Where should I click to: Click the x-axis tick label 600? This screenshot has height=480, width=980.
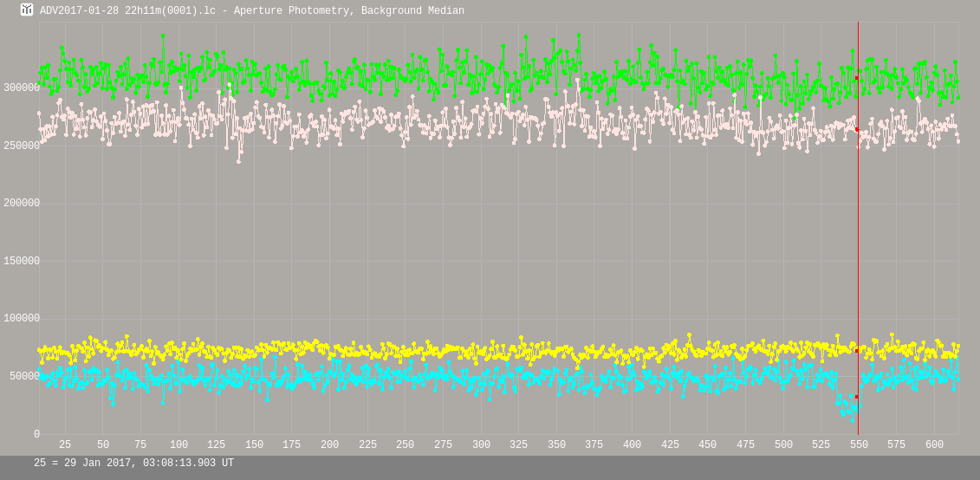click(934, 445)
